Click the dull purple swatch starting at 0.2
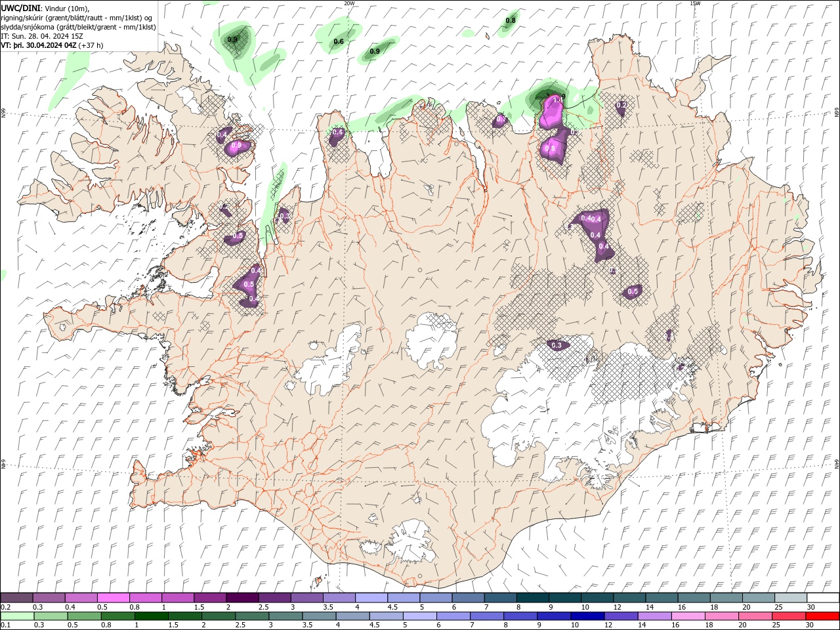This screenshot has width=840, height=630. tap(16, 598)
